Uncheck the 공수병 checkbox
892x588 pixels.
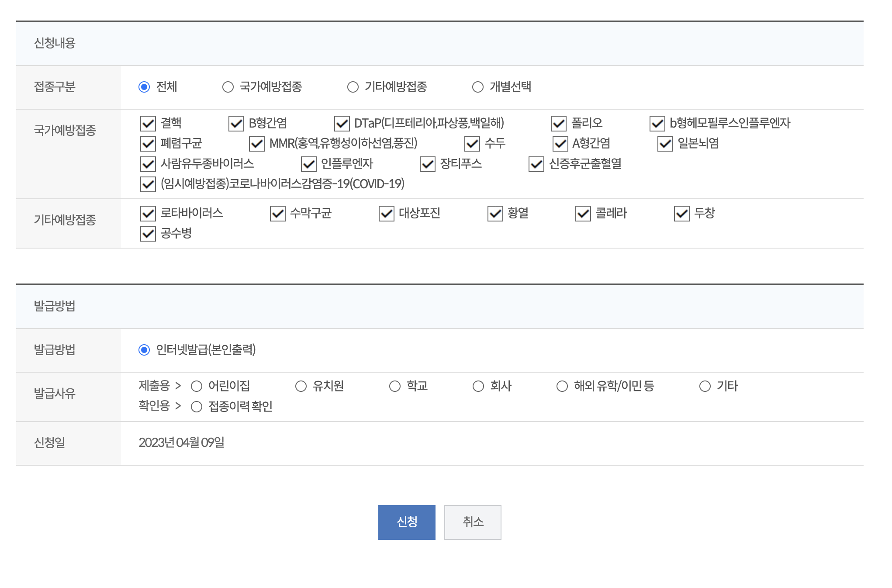(x=148, y=234)
